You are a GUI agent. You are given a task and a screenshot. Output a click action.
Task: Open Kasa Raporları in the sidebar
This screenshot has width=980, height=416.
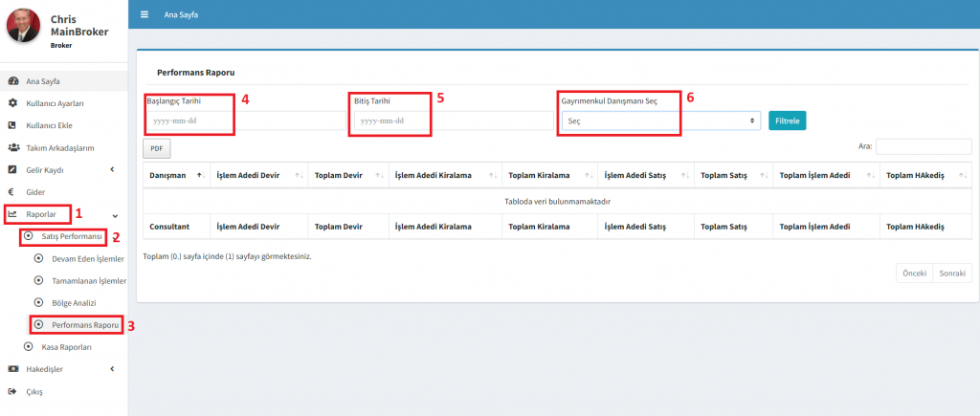[64, 346]
